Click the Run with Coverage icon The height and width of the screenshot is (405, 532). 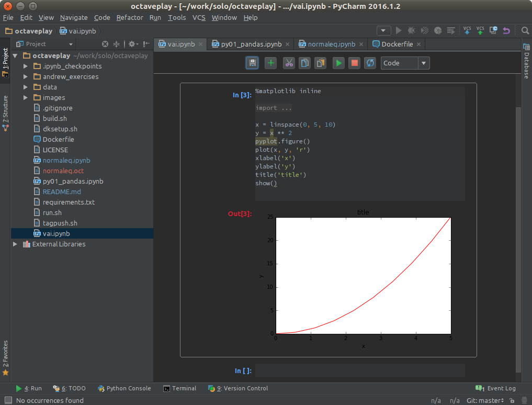pyautogui.click(x=425, y=30)
